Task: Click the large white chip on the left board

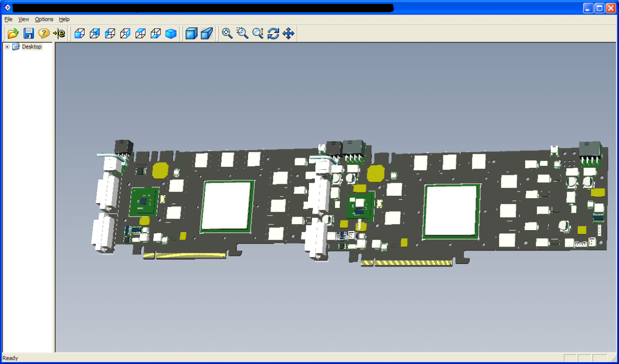Action: tap(228, 205)
